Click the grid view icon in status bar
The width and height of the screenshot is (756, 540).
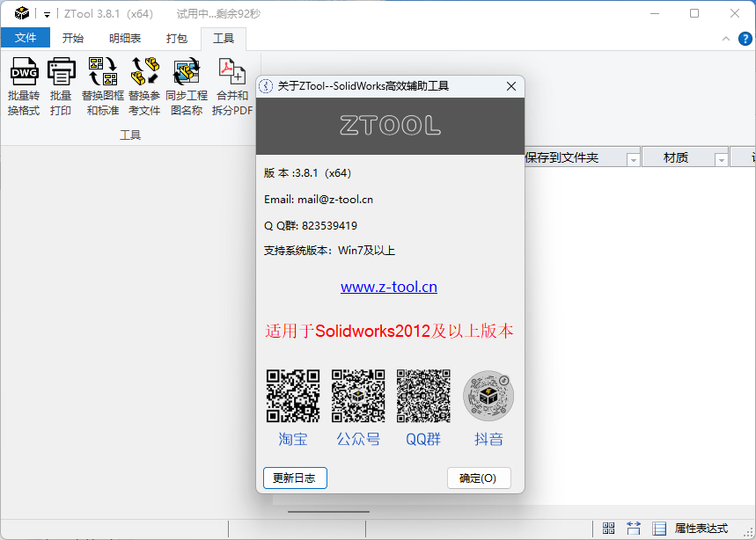point(608,527)
